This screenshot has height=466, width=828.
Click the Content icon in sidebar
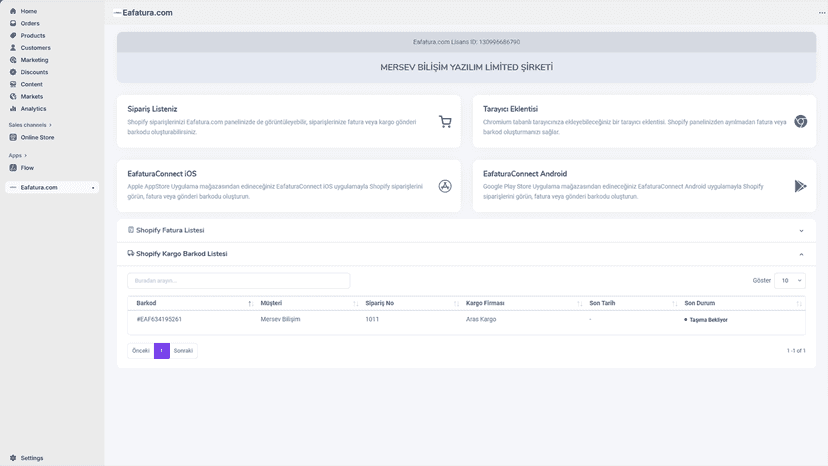(13, 84)
